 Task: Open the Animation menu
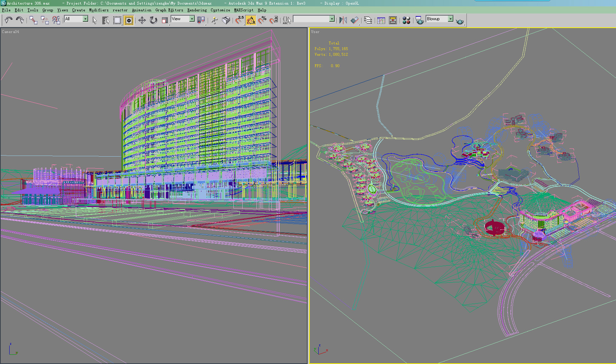coord(141,10)
